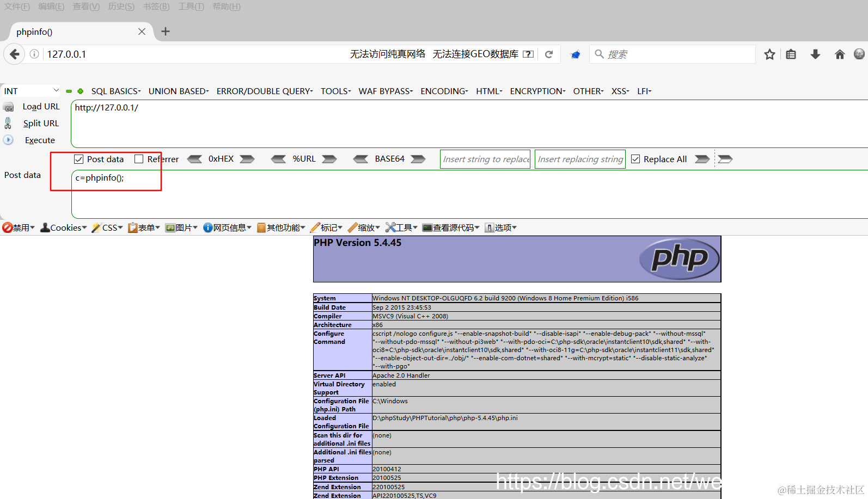Viewport: 868px width, 499px height.
Task: Open the 查看源代码 toolbar menu
Action: pyautogui.click(x=451, y=227)
